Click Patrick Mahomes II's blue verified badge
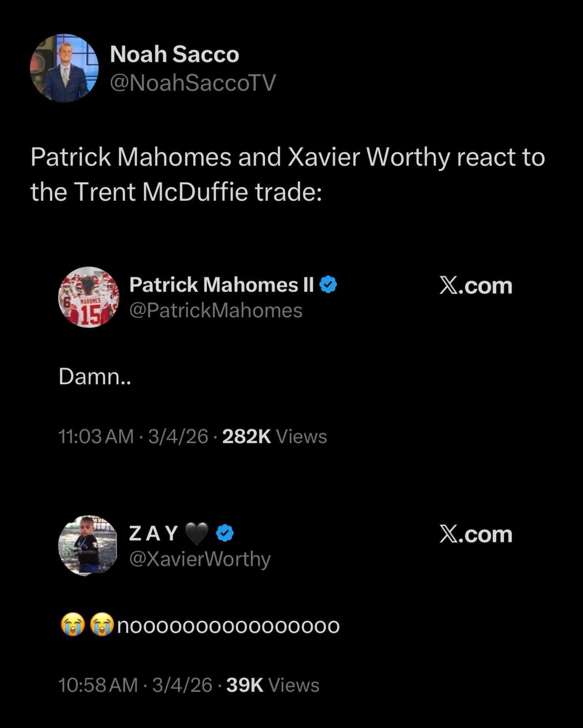 tap(328, 285)
